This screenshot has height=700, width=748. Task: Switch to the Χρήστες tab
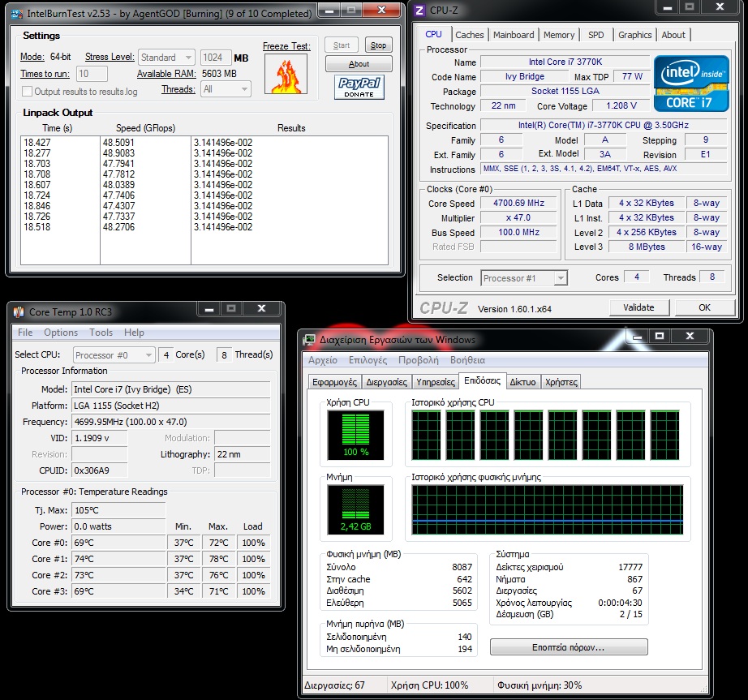click(x=561, y=382)
